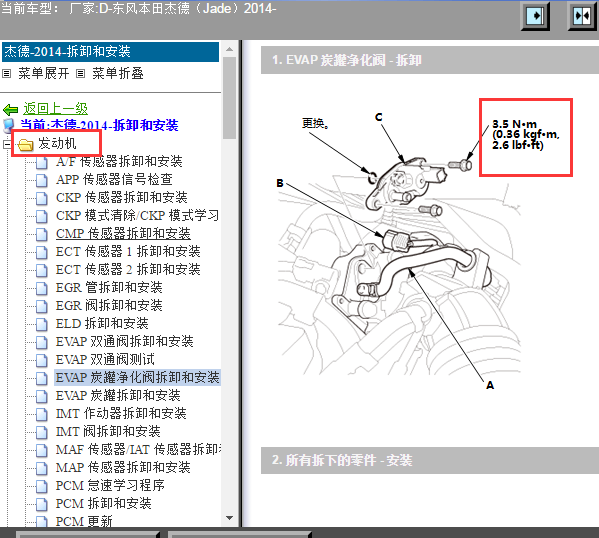The image size is (599, 538).
Task: Click the green back arrow icon
Action: 10,110
